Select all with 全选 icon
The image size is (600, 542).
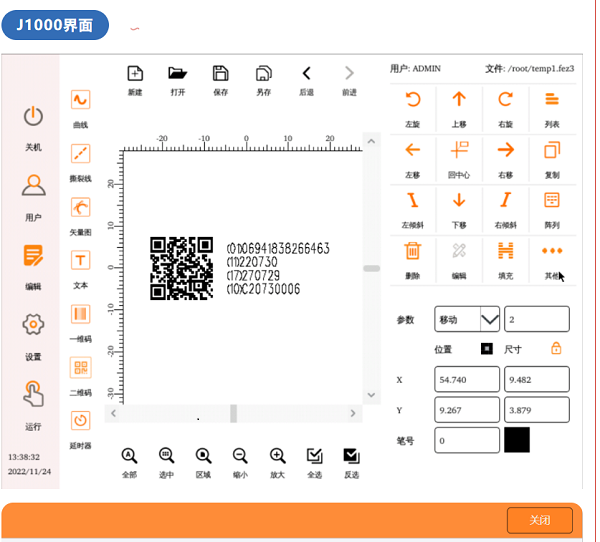tap(315, 455)
